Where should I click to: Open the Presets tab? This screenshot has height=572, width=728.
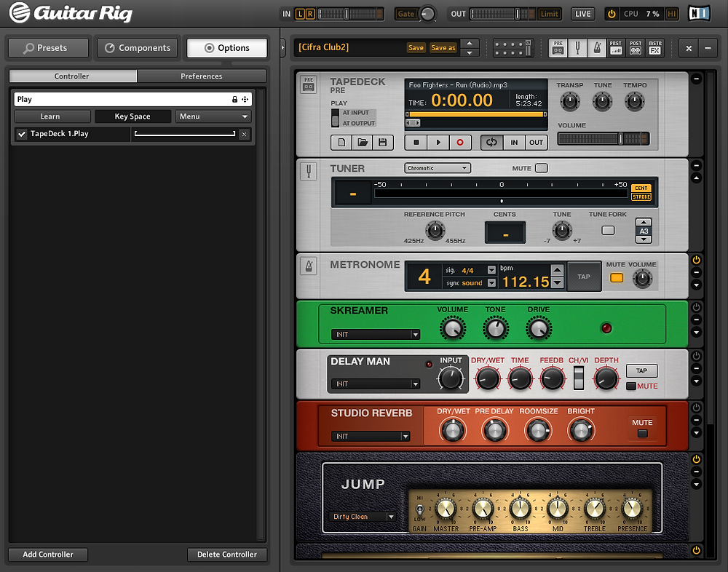[48, 48]
